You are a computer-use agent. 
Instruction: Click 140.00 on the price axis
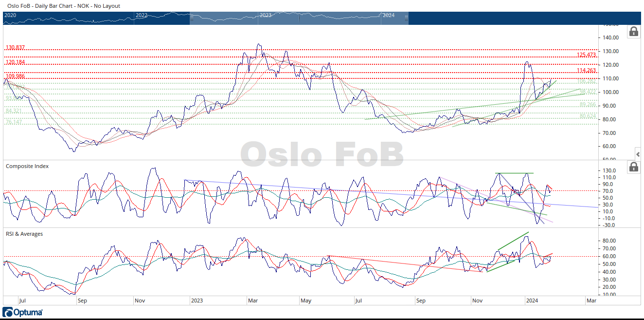[611, 38]
